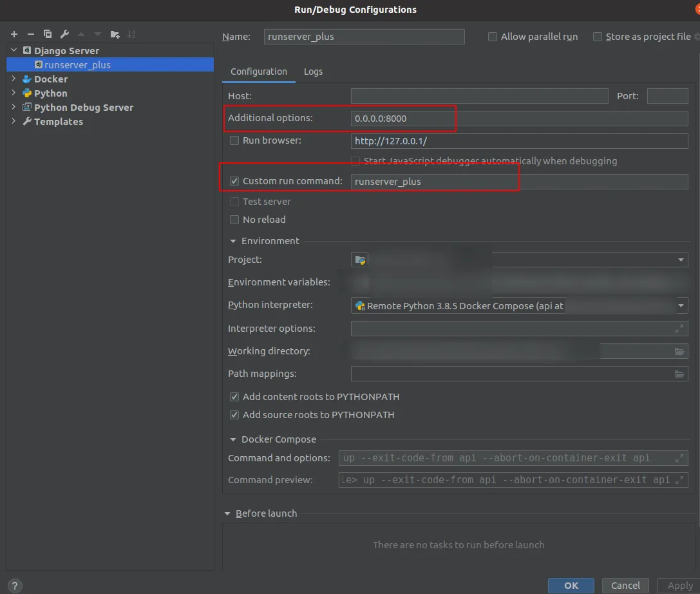Viewport: 700px width, 594px height.
Task: Click the Run browser URL field
Action: [519, 141]
